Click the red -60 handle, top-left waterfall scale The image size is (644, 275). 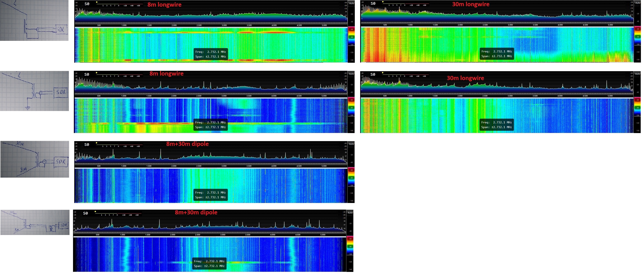[x=351, y=29]
